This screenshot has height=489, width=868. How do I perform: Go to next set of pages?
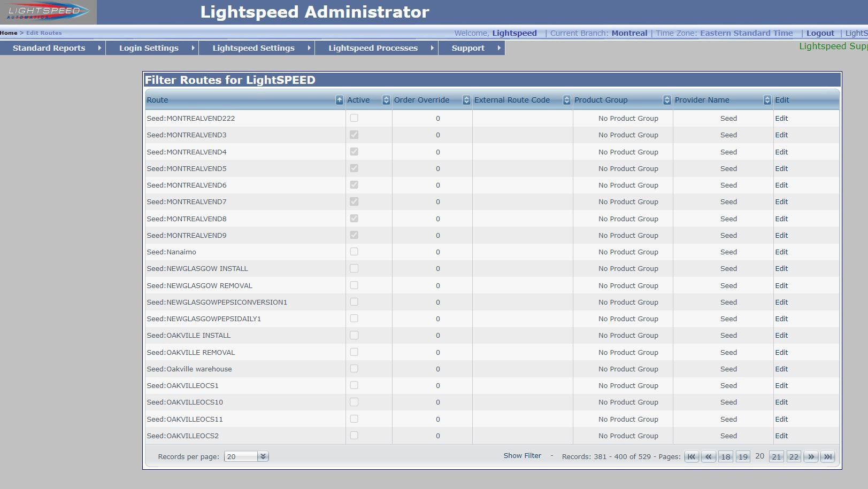point(811,456)
